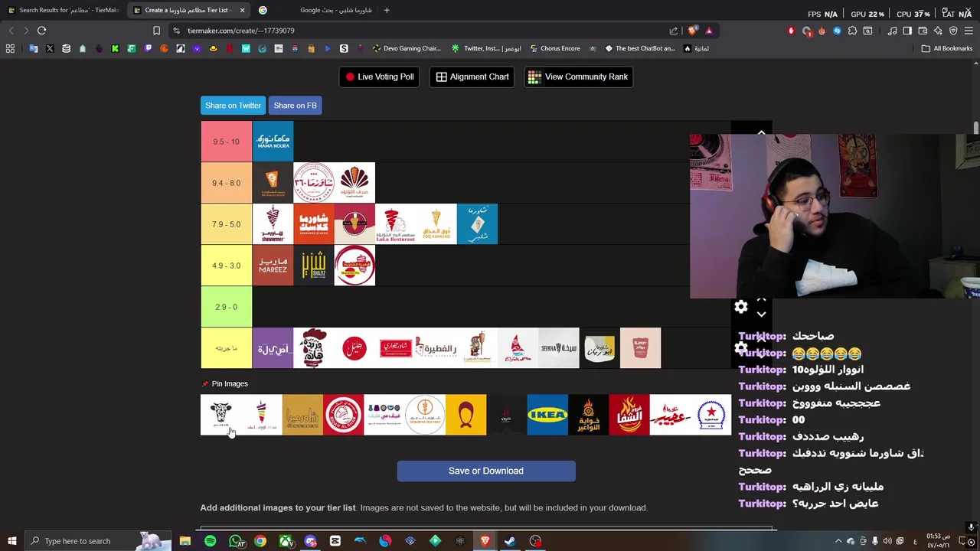Screen dimensions: 980x551
Task: Select the LuLu Resturant logo tile
Action: (395, 224)
